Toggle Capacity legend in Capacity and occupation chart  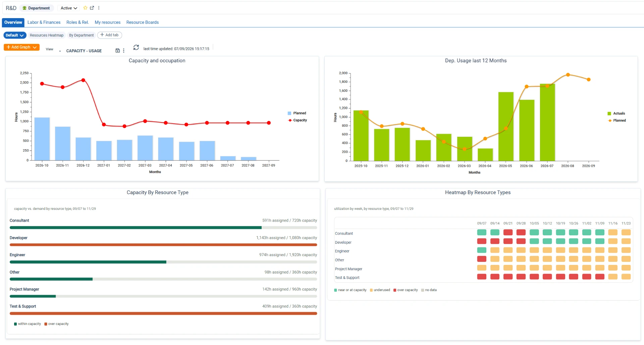[298, 120]
